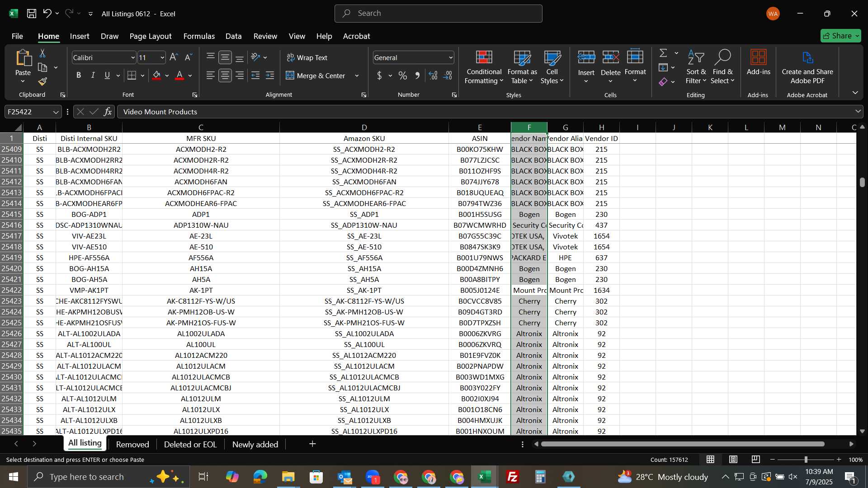Expand the formula bar
Viewport: 868px width, 488px height.
click(x=858, y=112)
